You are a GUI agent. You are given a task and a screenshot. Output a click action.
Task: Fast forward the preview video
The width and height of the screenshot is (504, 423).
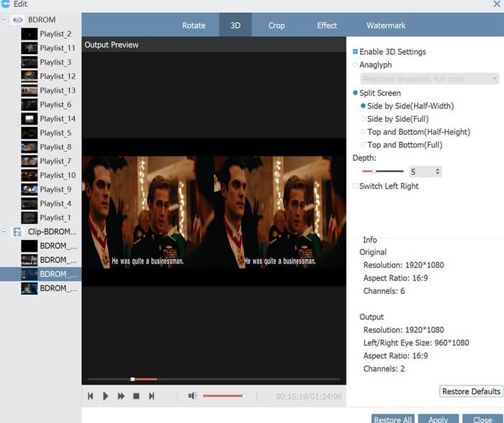121,396
